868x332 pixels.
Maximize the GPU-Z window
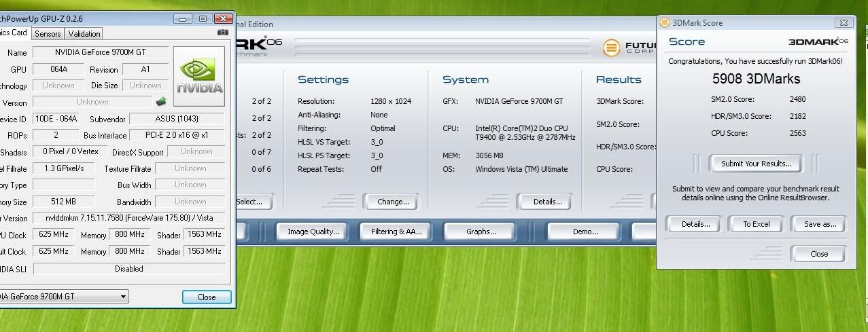pos(203,18)
